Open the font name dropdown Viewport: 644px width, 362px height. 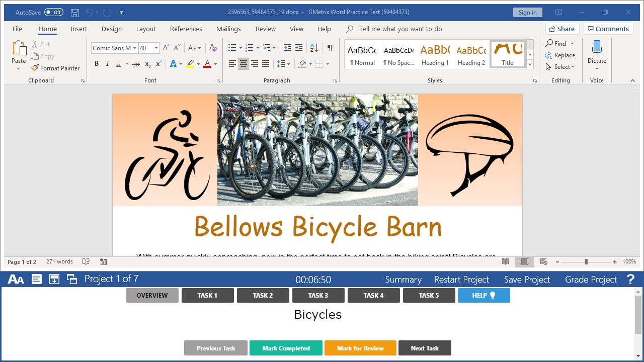[x=134, y=48]
